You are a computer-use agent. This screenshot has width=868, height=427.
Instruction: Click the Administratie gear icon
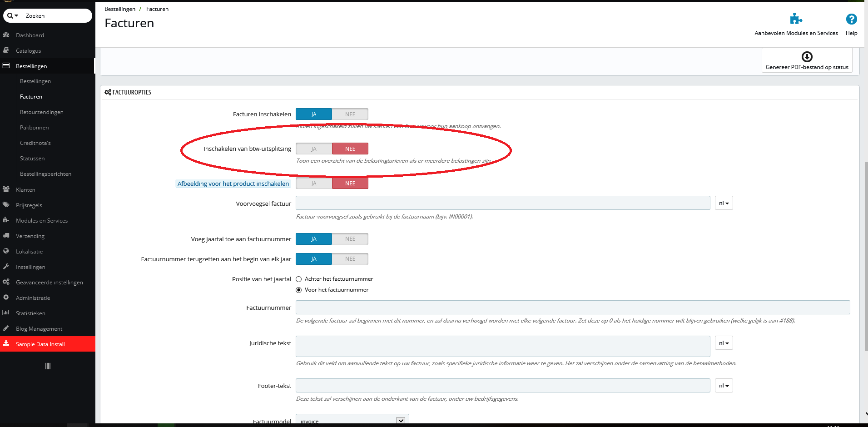(6, 298)
